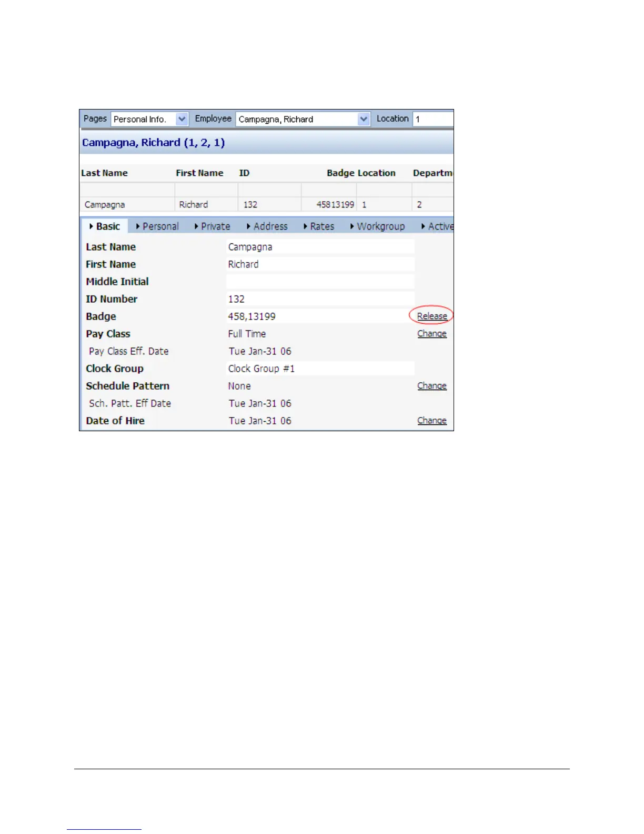Open the Employee dropdown arrow
This screenshot has width=644, height=834.
click(x=364, y=119)
